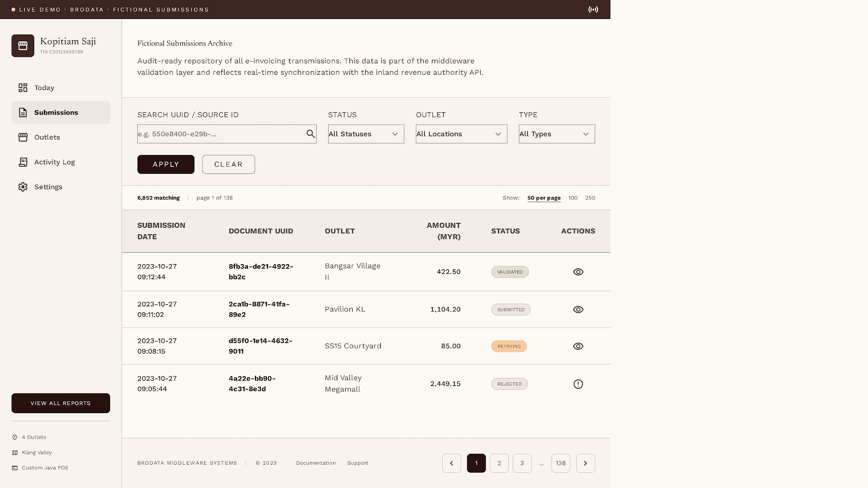The height and width of the screenshot is (488, 868).
Task: Go to next page arrow
Action: [x=585, y=463]
